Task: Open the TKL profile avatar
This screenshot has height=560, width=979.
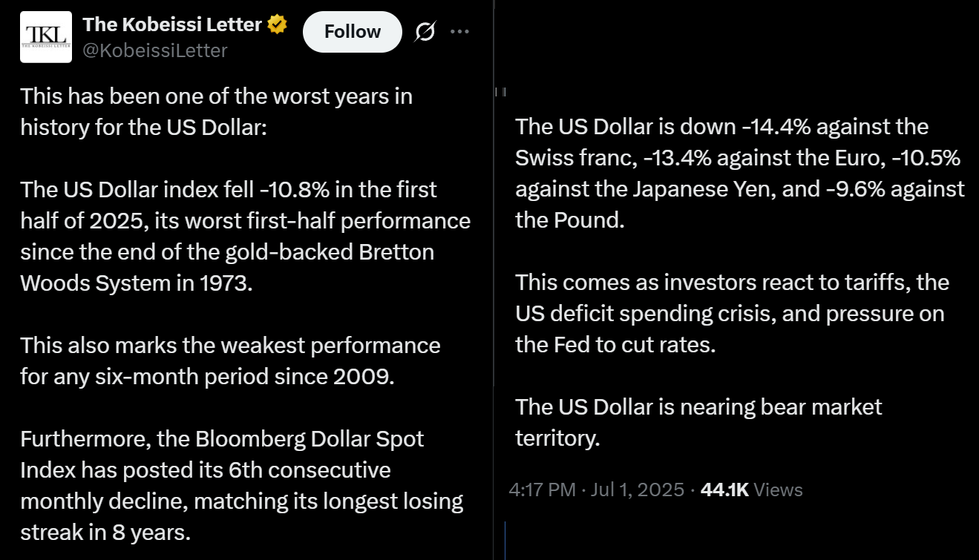Action: (x=46, y=37)
